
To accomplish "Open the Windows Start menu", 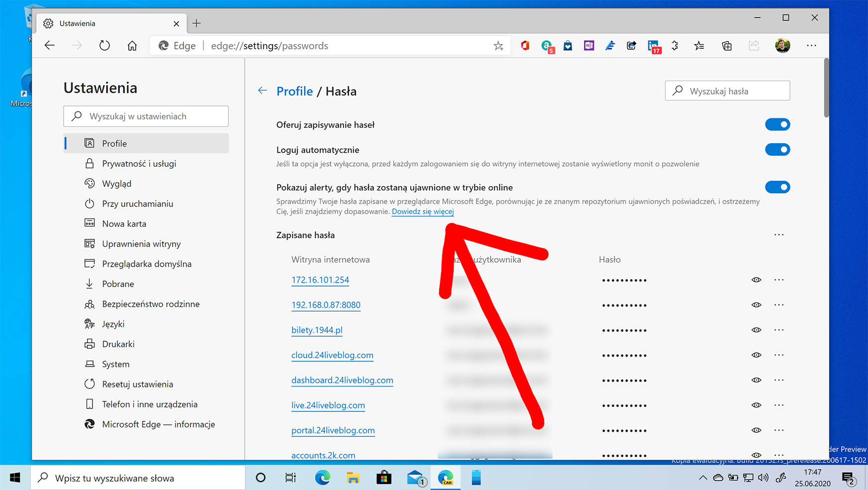I will coord(15,478).
